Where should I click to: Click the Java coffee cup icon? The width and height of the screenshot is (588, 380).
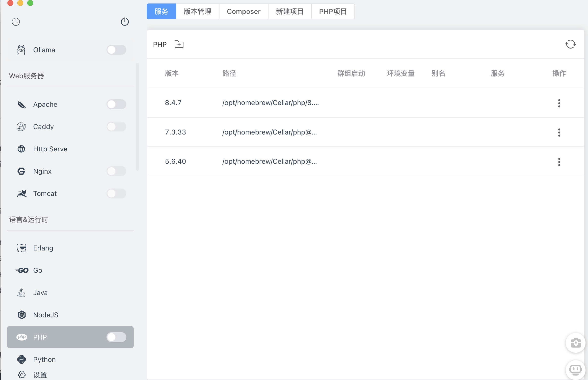(21, 293)
